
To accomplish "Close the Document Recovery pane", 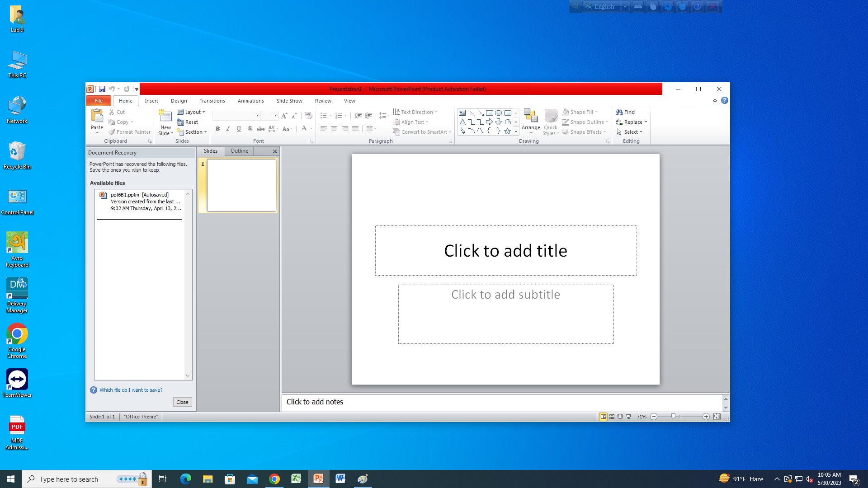I will pyautogui.click(x=182, y=402).
